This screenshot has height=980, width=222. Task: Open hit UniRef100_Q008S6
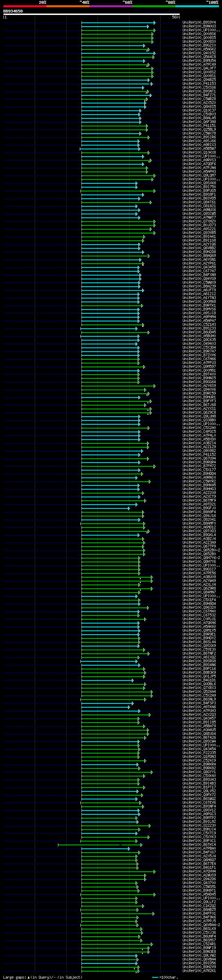pyautogui.click(x=199, y=34)
